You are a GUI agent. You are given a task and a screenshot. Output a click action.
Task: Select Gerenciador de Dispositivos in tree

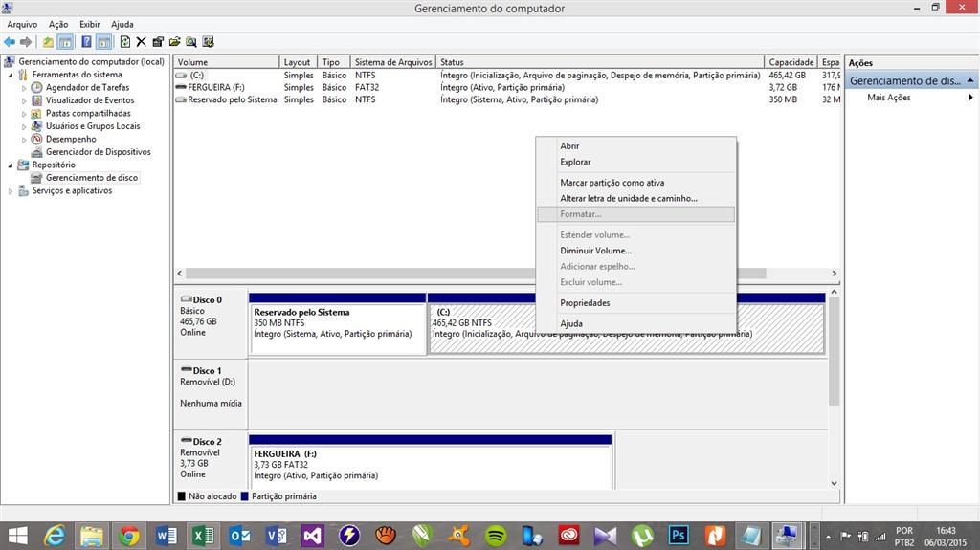99,152
